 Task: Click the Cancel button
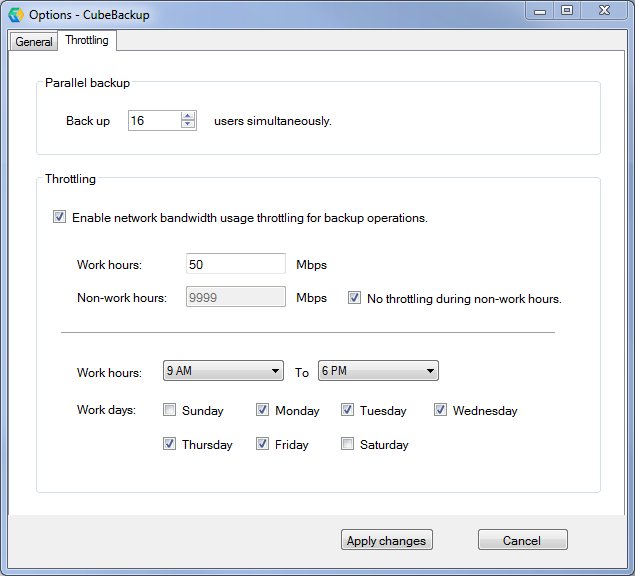click(523, 540)
